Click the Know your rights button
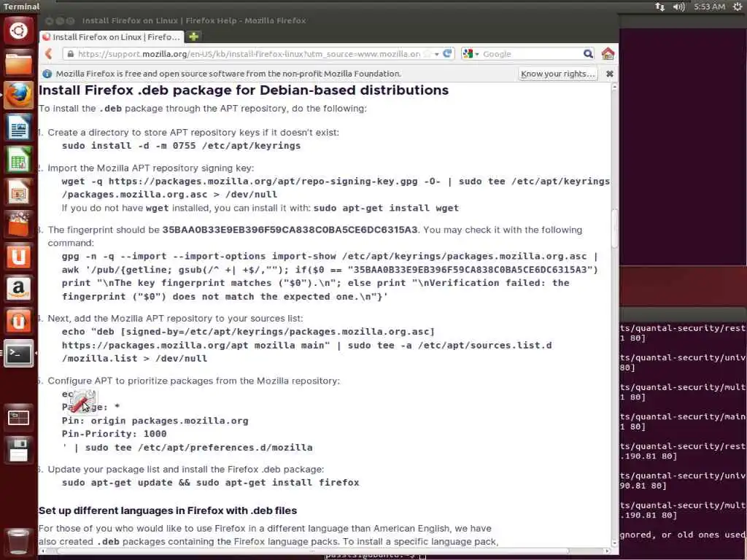The height and width of the screenshot is (560, 747). (x=558, y=74)
